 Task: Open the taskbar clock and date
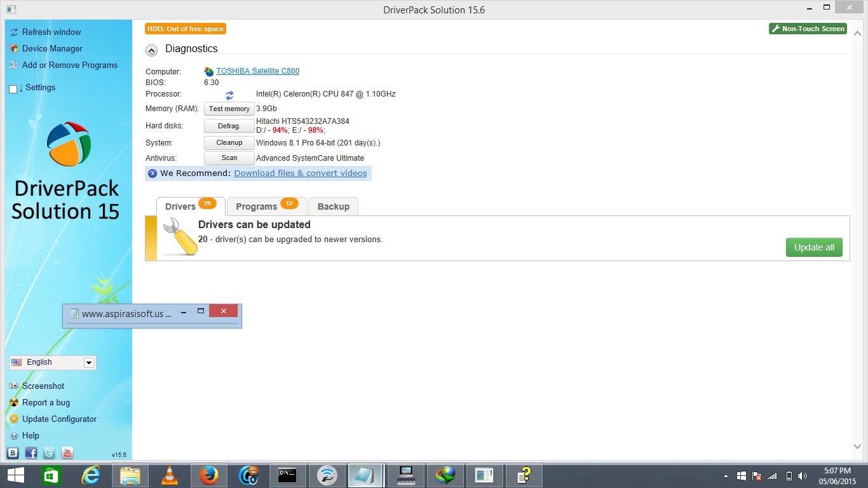click(837, 475)
